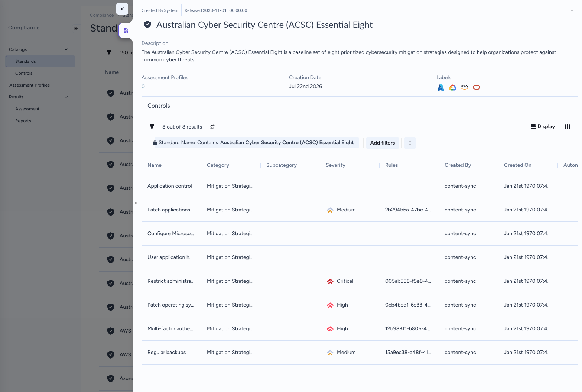This screenshot has width=582, height=392.
Task: Collapse the Compliance sidebar
Action: click(x=76, y=28)
